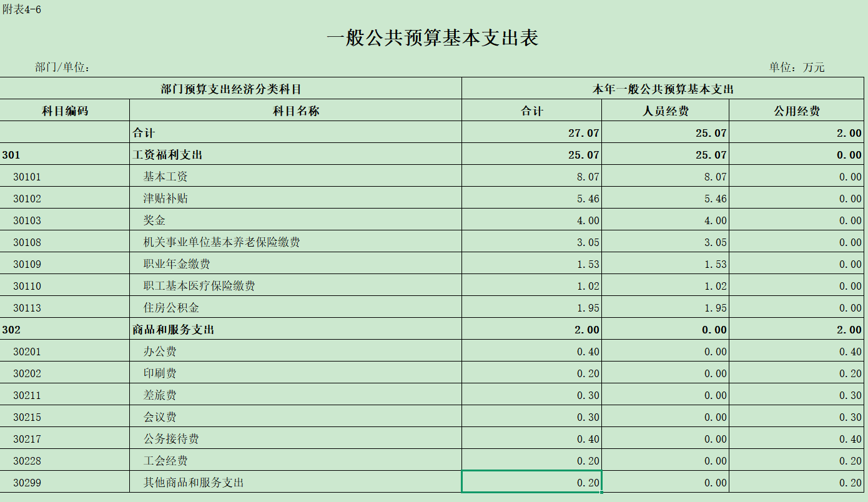
Task: Click the code cell 30215
Action: [x=65, y=416]
